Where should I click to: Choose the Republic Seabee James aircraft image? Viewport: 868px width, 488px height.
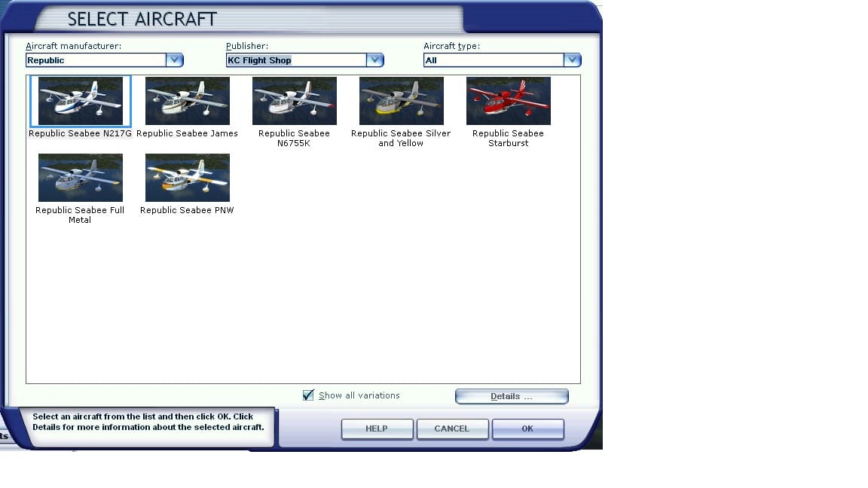[x=187, y=101]
